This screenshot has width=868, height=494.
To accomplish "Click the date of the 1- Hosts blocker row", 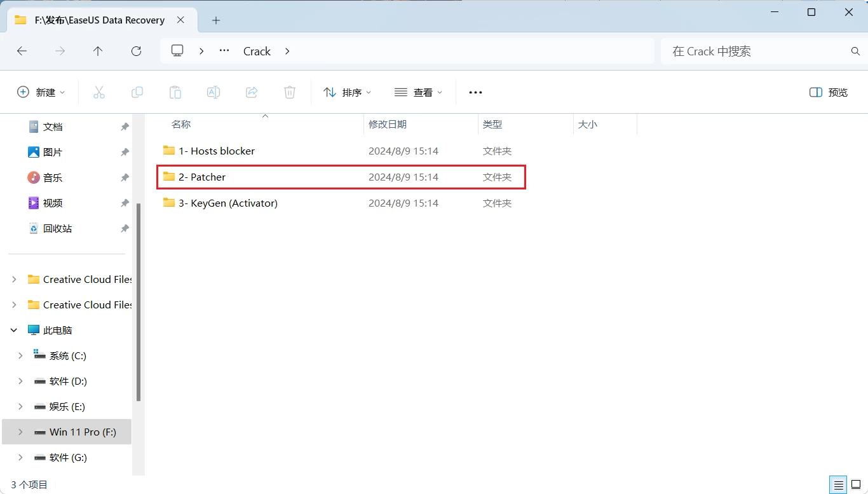I will tap(403, 151).
